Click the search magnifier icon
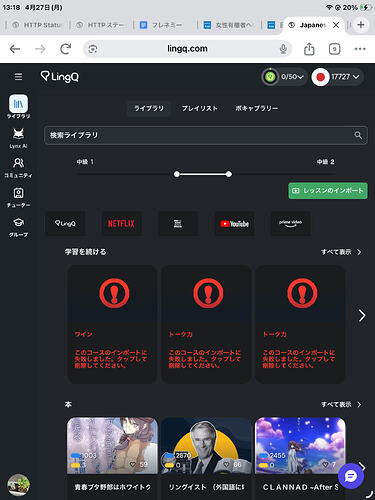The width and height of the screenshot is (375, 500). 358,135
